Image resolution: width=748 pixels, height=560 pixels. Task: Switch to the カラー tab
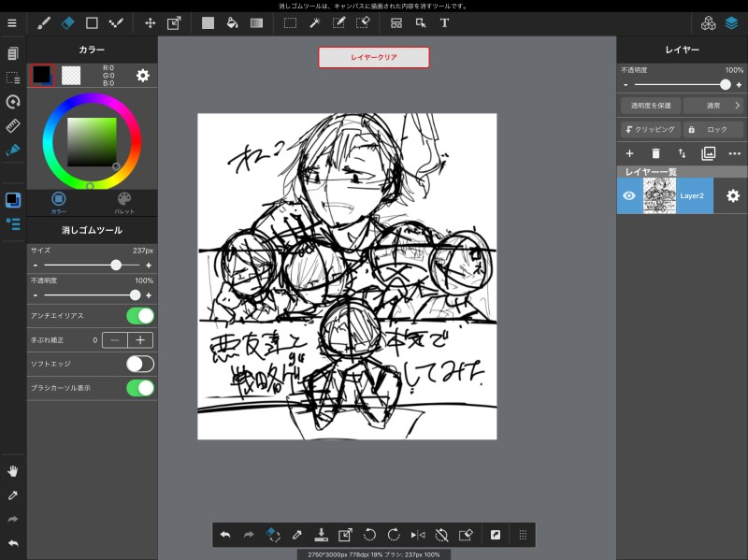coord(59,202)
